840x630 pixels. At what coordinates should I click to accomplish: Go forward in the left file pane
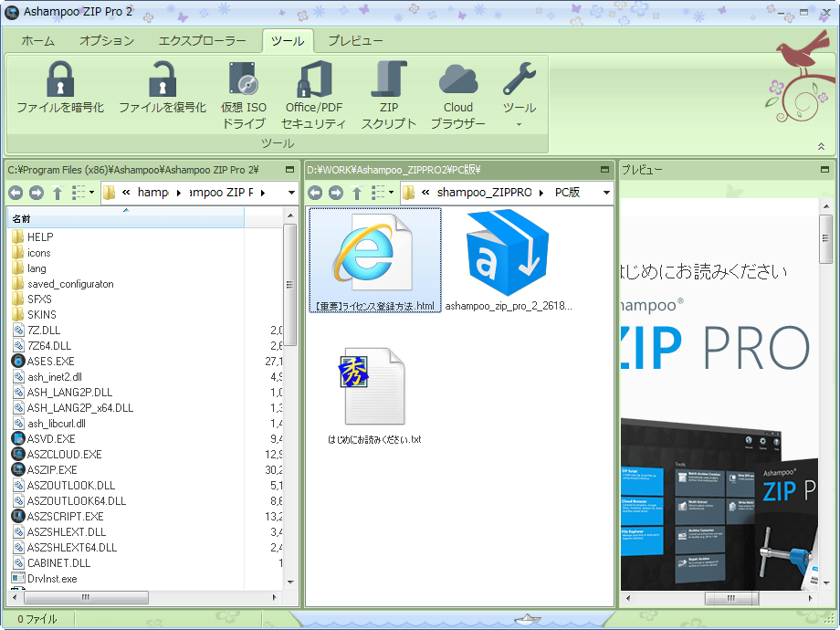coord(37,193)
